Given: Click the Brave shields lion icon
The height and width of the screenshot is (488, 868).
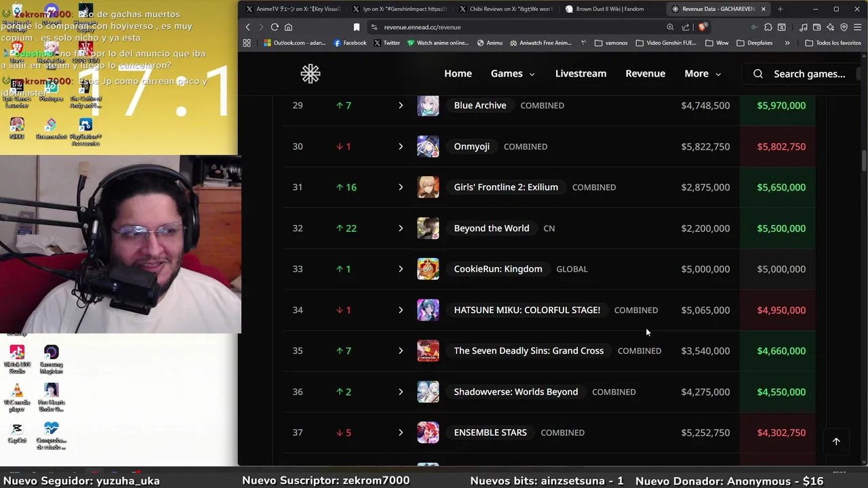Looking at the screenshot, I should (x=703, y=27).
